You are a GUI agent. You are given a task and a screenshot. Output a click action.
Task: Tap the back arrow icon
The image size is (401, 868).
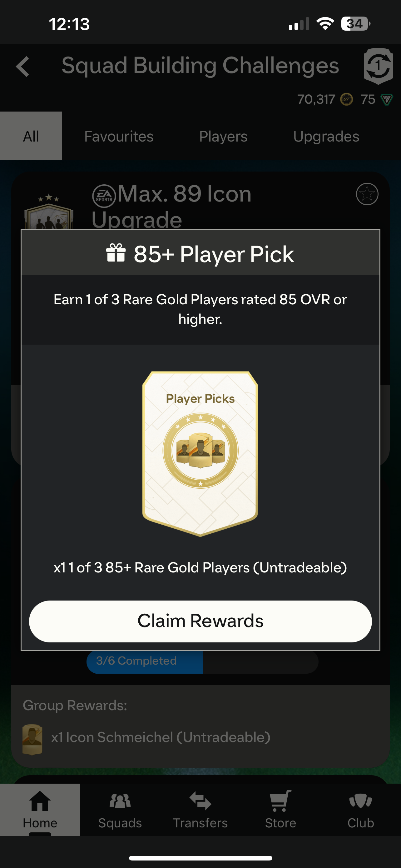pyautogui.click(x=22, y=66)
